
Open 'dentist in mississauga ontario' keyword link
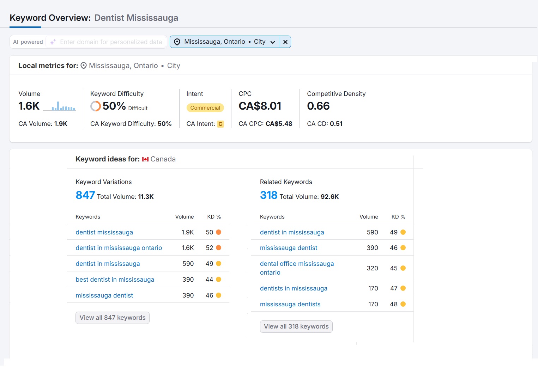[x=119, y=248]
